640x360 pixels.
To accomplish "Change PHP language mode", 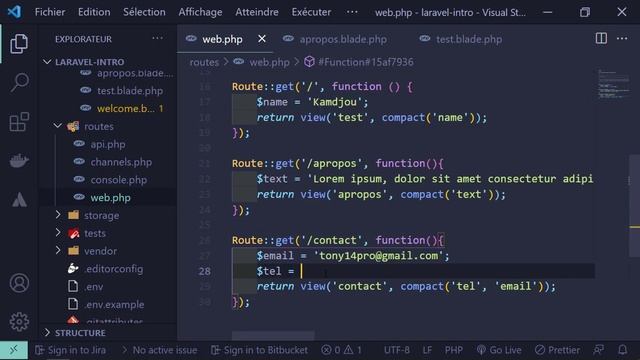I will tap(454, 350).
